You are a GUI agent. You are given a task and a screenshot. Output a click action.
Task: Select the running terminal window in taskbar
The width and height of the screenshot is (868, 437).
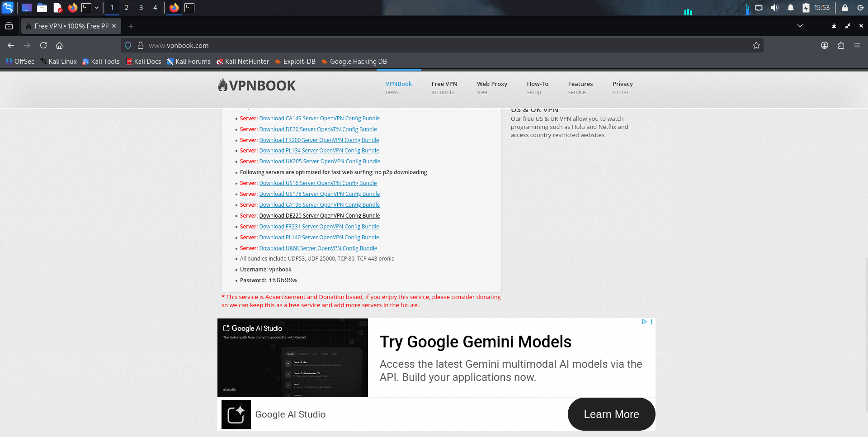[x=189, y=8]
